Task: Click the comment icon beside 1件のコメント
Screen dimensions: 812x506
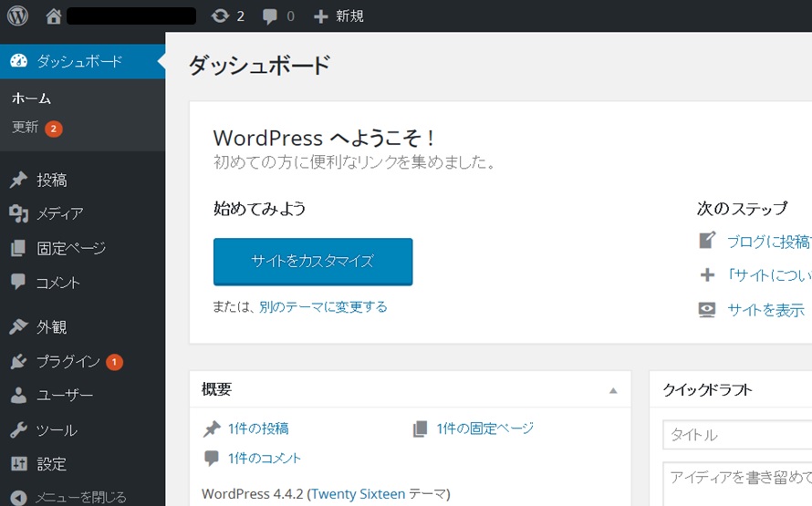Action: pos(212,458)
